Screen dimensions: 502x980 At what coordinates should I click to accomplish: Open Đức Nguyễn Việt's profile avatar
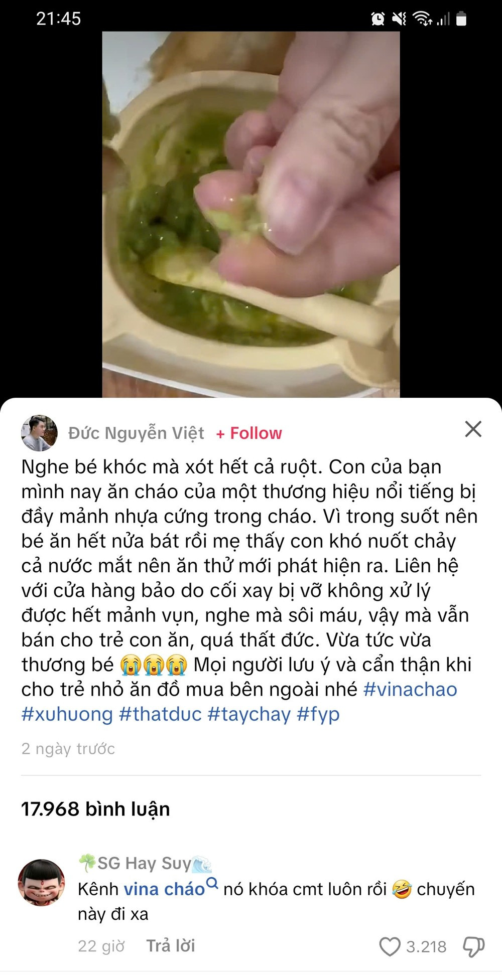[x=40, y=433]
